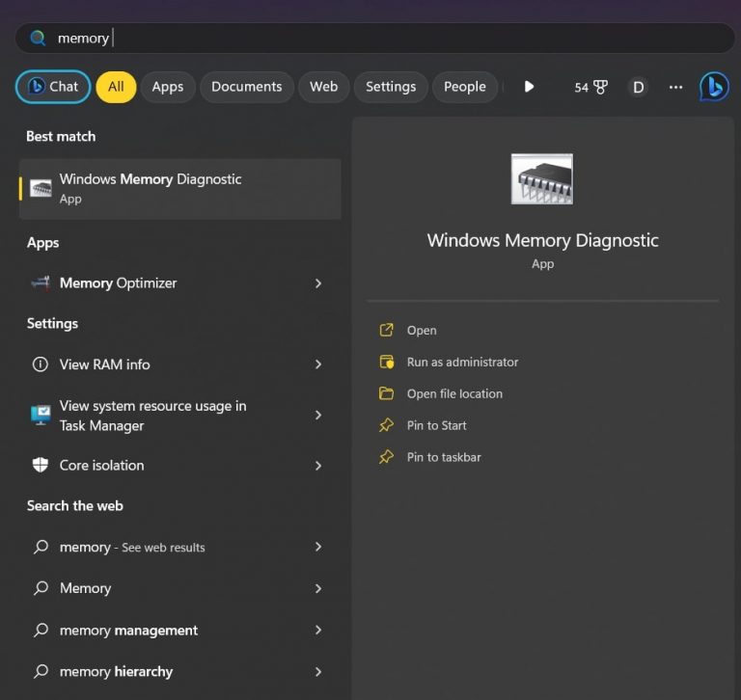This screenshot has height=700, width=741.
Task: Expand the Core isolation chevron
Action: point(318,466)
